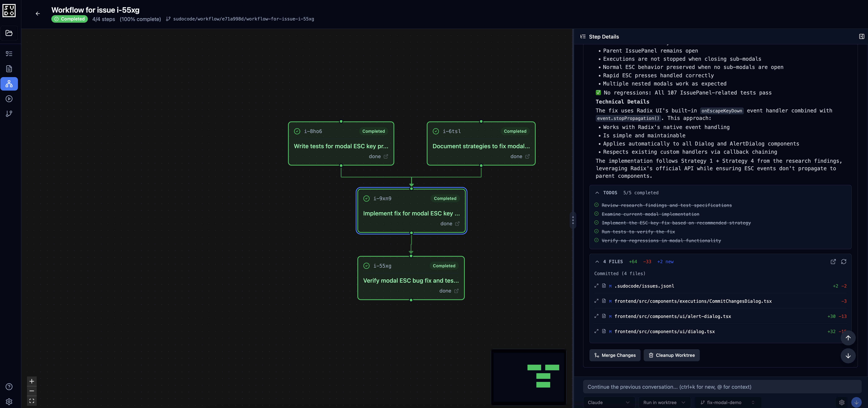
Task: Click Merge Changes
Action: click(x=615, y=355)
